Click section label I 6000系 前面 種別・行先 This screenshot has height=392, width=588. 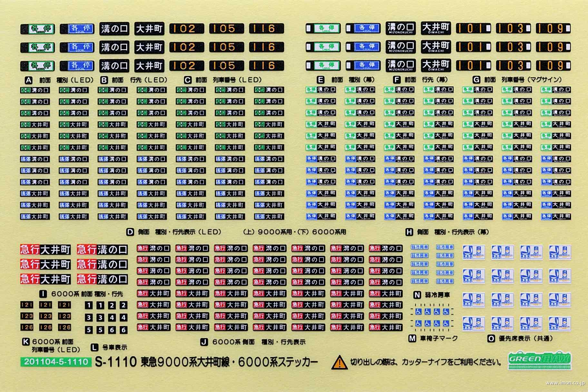click(x=81, y=294)
